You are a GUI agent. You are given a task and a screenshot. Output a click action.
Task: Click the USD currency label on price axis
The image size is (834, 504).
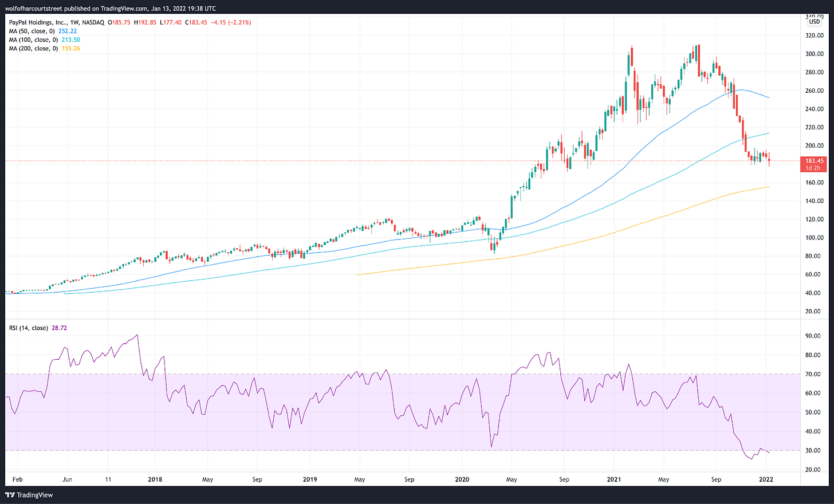coord(814,22)
